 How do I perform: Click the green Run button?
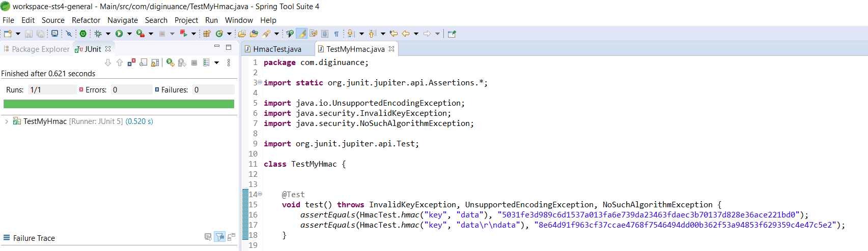[x=119, y=34]
